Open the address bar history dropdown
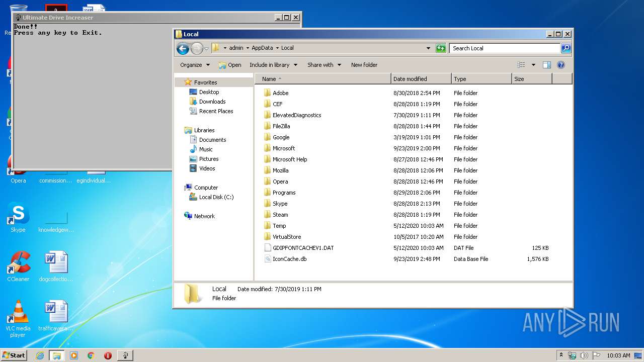Image resolution: width=644 pixels, height=362 pixels. click(x=428, y=48)
